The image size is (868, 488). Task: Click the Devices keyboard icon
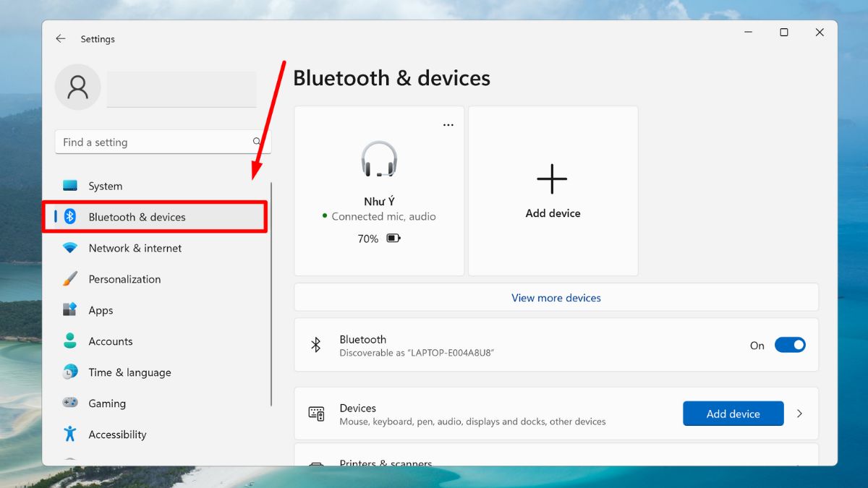point(317,414)
